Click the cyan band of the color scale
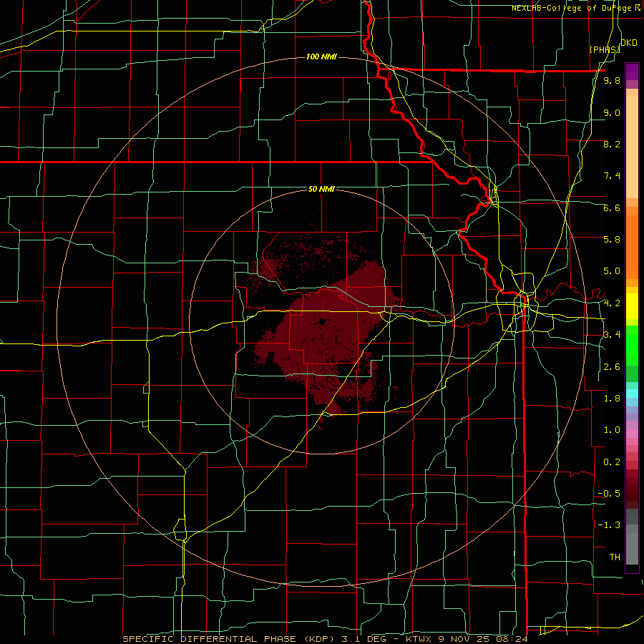This screenshot has width=644, height=644. coord(632,393)
